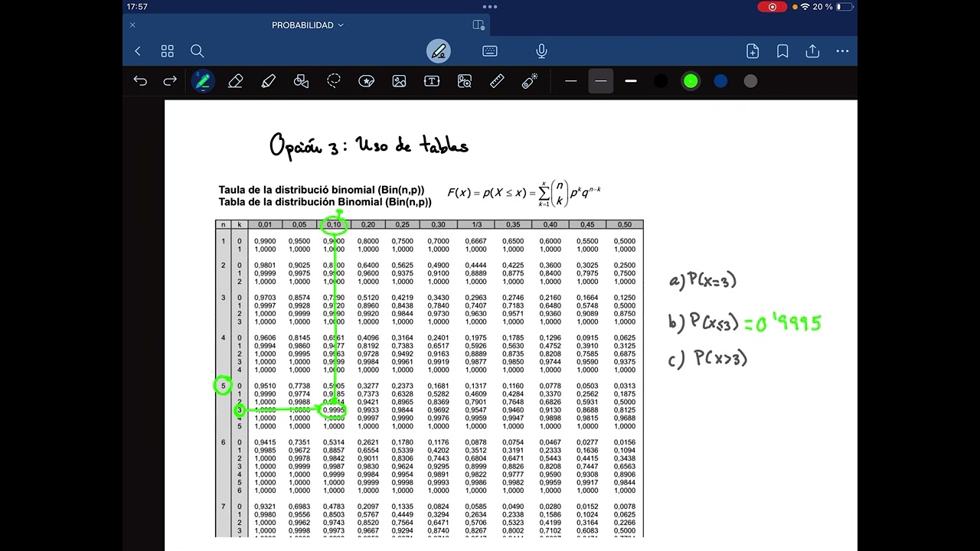
Task: Tap the 17:57 clock in status bar
Action: (x=137, y=7)
